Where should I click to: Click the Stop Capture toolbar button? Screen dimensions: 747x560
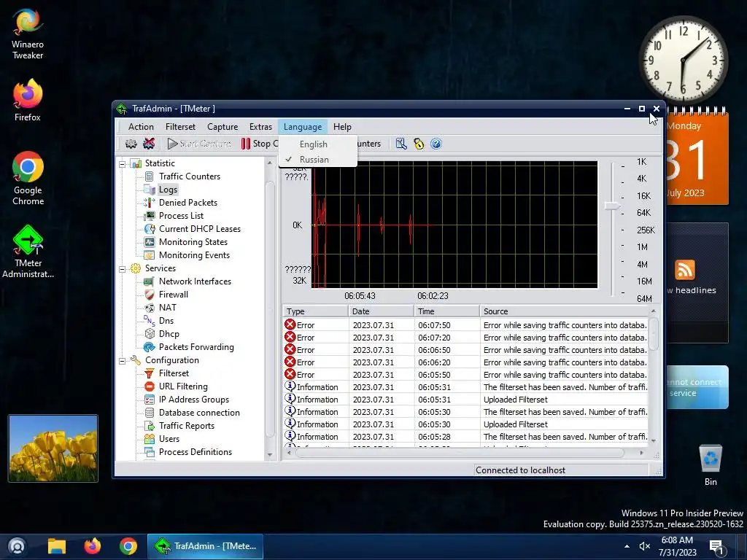pos(260,144)
